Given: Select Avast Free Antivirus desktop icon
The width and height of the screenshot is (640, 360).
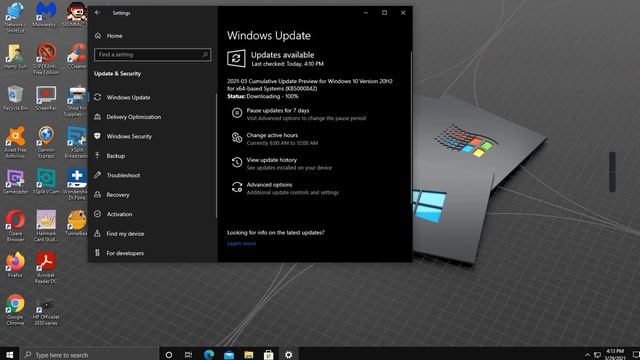Looking at the screenshot, I should 15,142.
